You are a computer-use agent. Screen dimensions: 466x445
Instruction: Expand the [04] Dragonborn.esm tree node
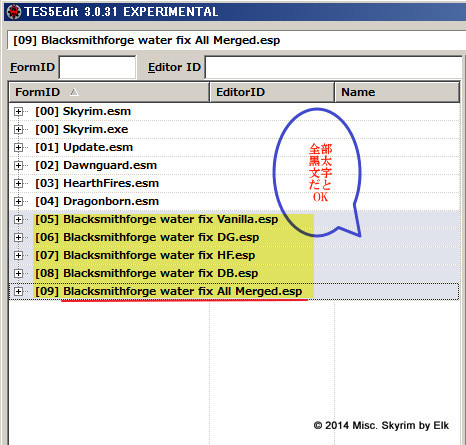point(18,202)
